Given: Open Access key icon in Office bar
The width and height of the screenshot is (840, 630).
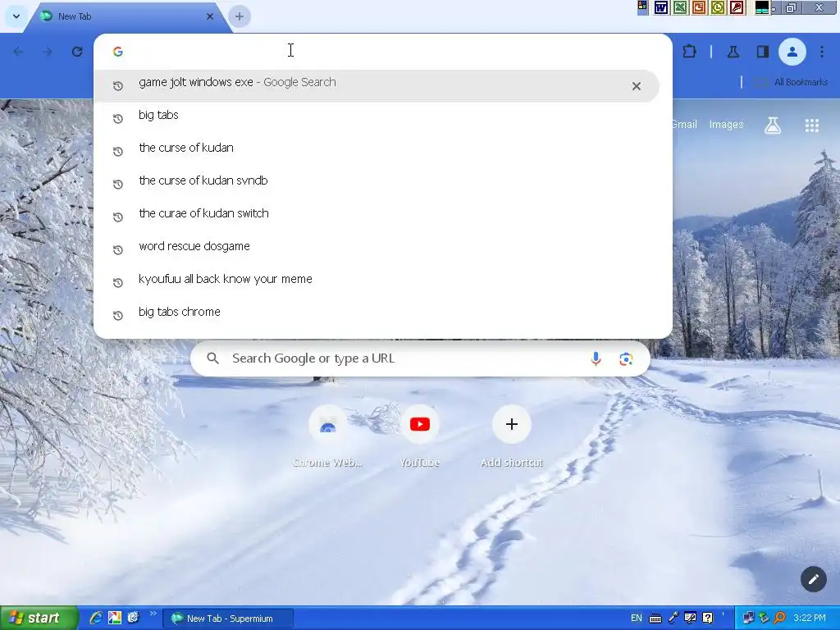Looking at the screenshot, I should 737,7.
